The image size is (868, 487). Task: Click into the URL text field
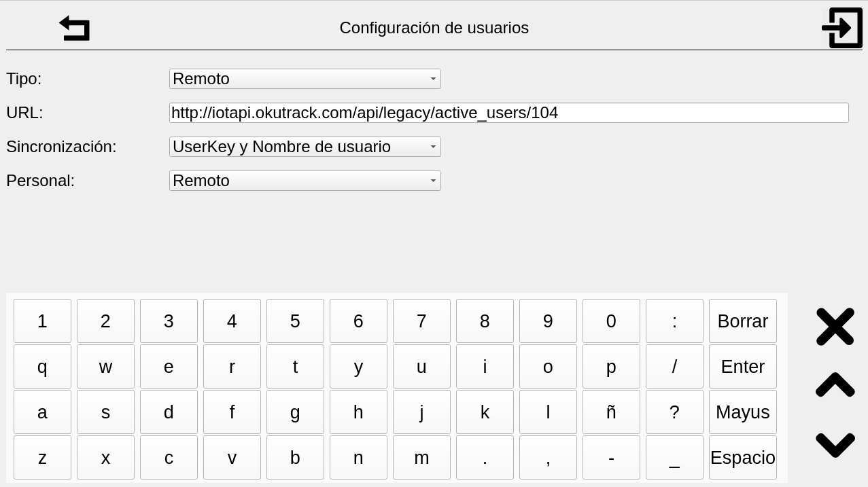click(x=508, y=113)
